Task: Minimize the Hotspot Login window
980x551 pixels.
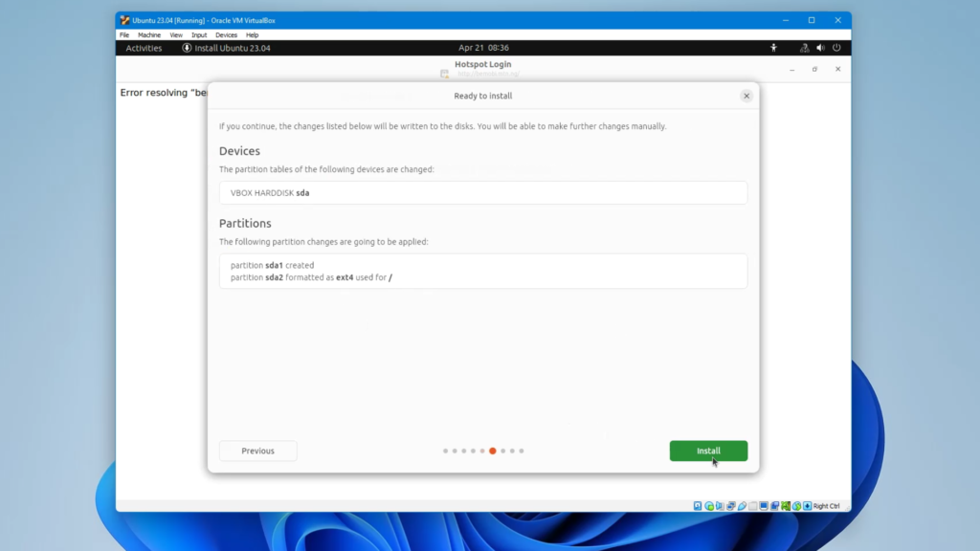Action: click(791, 69)
